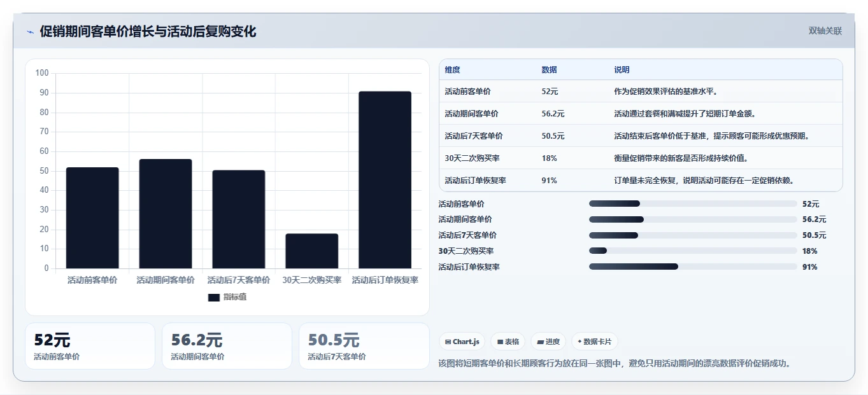Select the 30天二次购买率 bar in chart
868x395 pixels.
[311, 251]
